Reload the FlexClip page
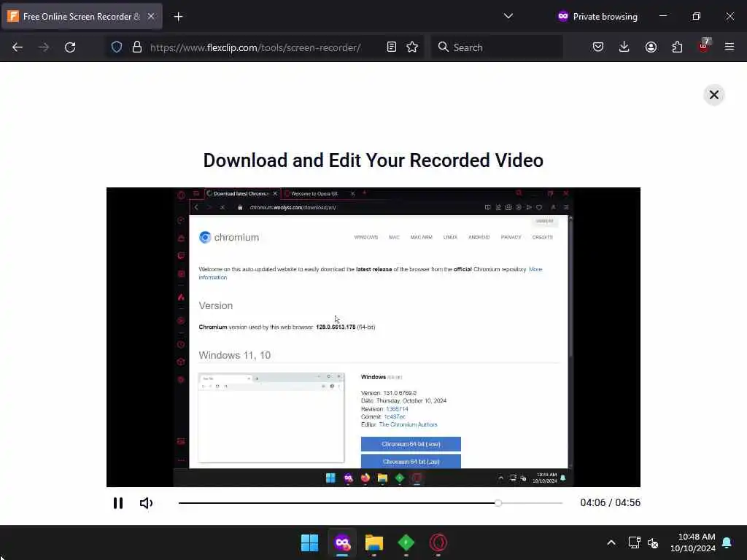The height and width of the screenshot is (560, 747). click(70, 47)
